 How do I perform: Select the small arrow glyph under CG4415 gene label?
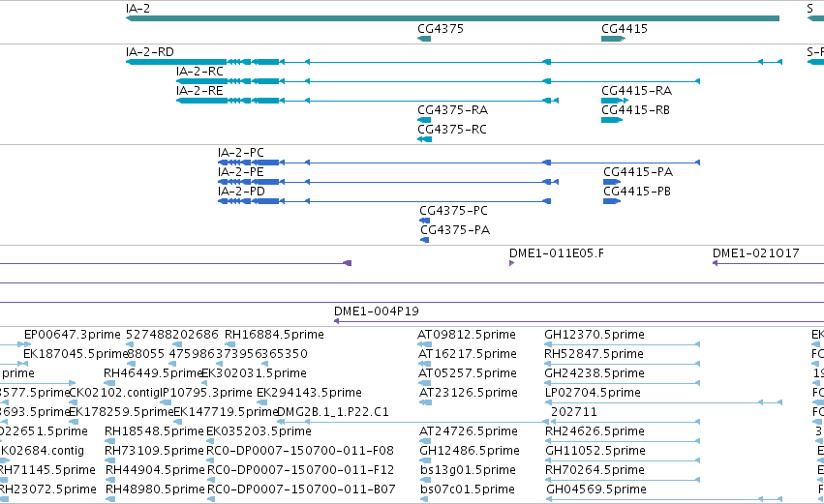click(613, 39)
